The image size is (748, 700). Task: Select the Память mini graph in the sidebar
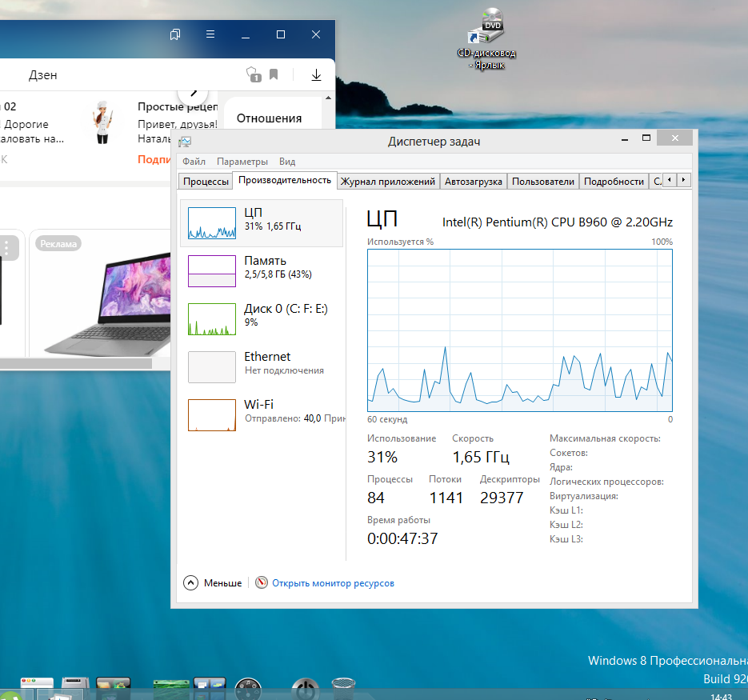(212, 271)
